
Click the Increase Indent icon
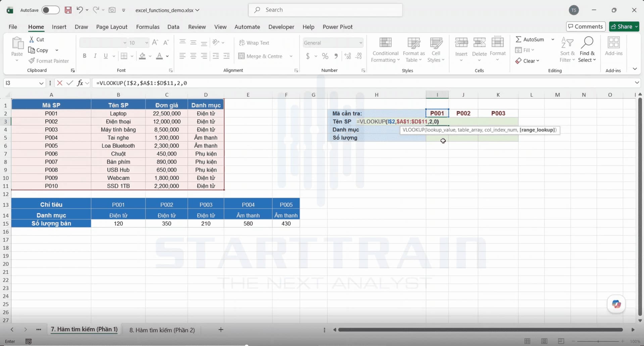[227, 56]
